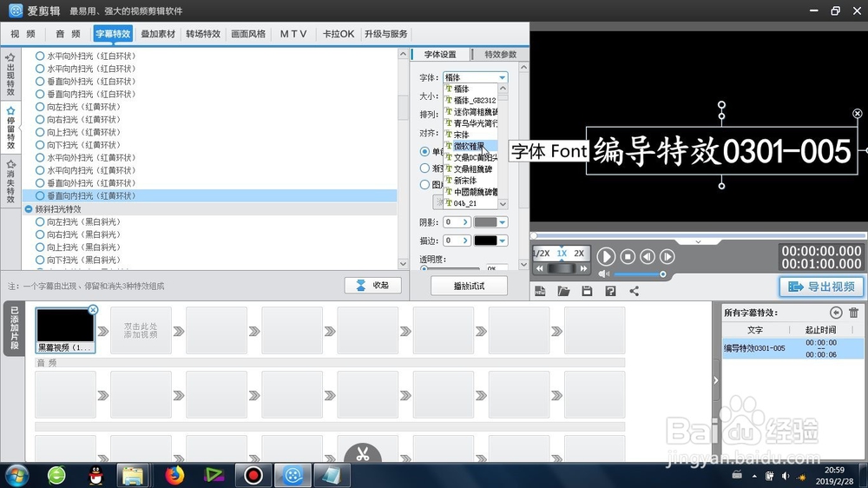Open the stroke color dropdown

[502, 241]
